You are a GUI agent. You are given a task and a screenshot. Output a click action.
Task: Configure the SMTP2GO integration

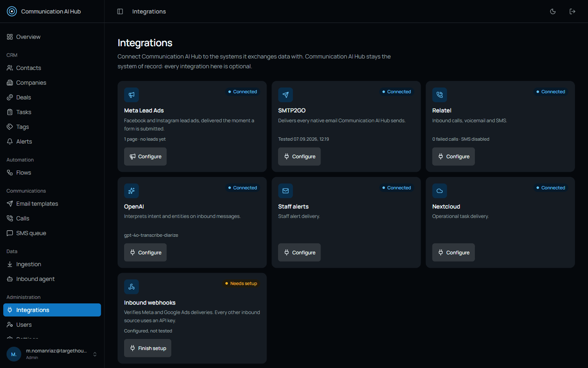[299, 157]
